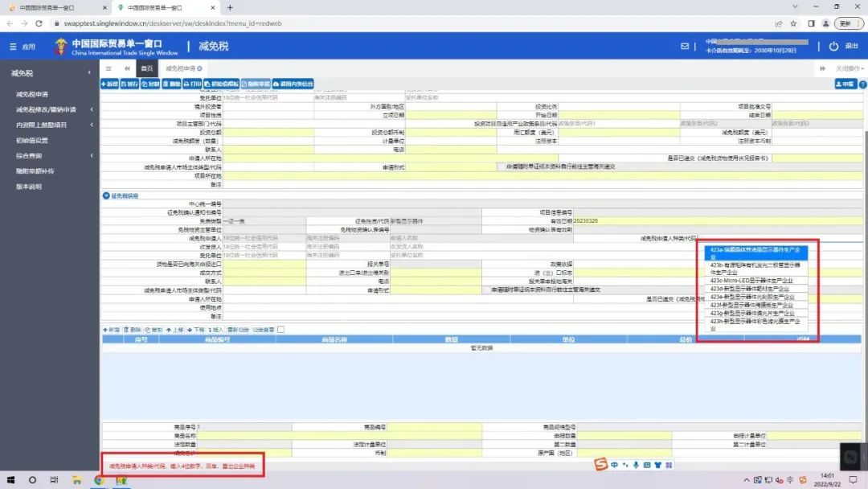The image size is (868, 489).
Task: Tick the checkbox beside 归类查看 in goods toolbar
Action: (280, 330)
